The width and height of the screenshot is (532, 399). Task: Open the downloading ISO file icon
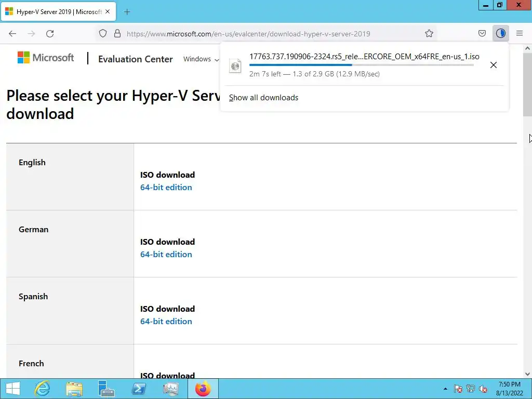pyautogui.click(x=235, y=66)
